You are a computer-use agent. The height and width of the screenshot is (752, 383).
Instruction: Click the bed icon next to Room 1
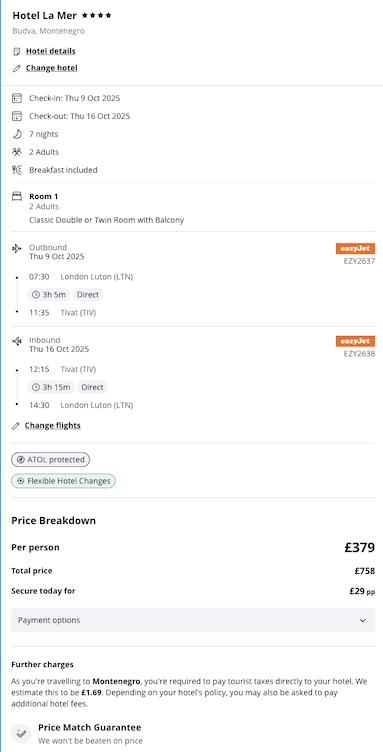pyautogui.click(x=17, y=196)
